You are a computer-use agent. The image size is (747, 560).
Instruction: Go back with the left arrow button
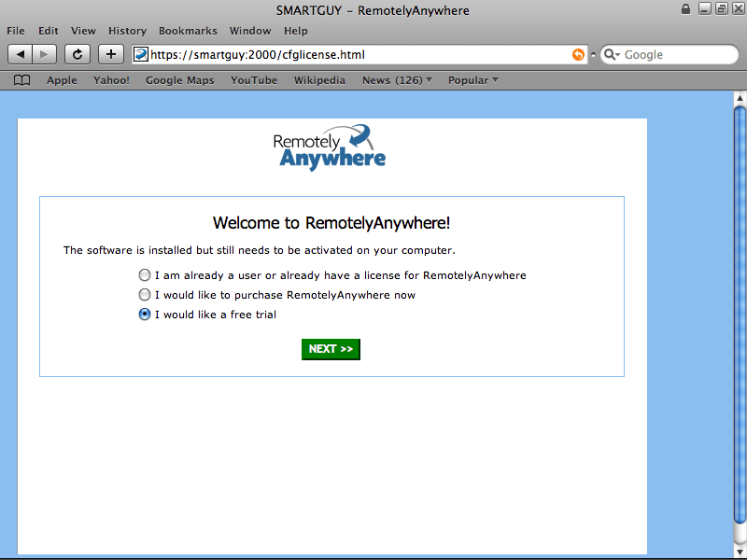click(x=20, y=54)
